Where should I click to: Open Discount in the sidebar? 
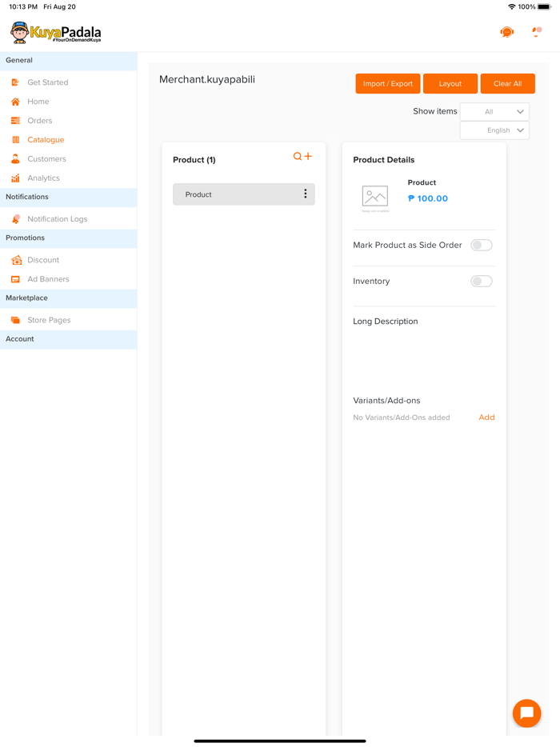(x=43, y=260)
